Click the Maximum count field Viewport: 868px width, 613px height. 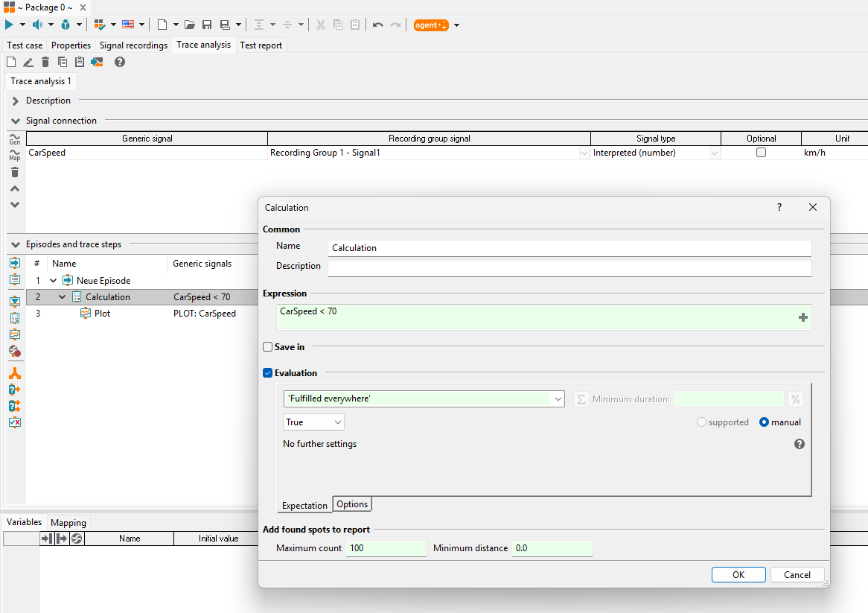pyautogui.click(x=386, y=548)
